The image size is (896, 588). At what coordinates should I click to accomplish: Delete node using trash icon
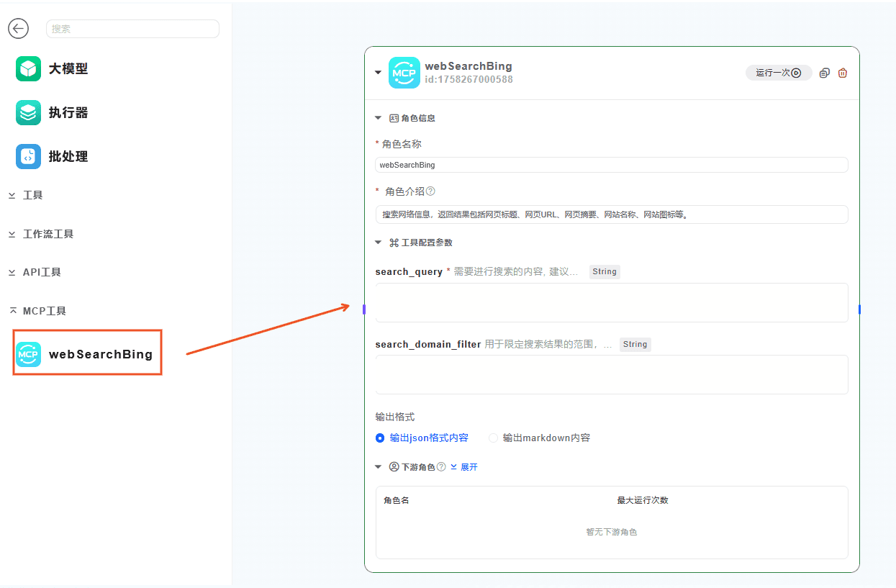point(843,73)
